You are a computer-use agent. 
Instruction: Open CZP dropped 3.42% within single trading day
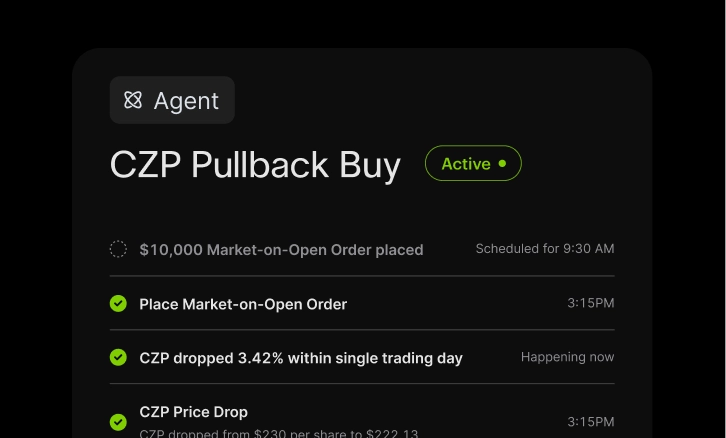coord(301,358)
